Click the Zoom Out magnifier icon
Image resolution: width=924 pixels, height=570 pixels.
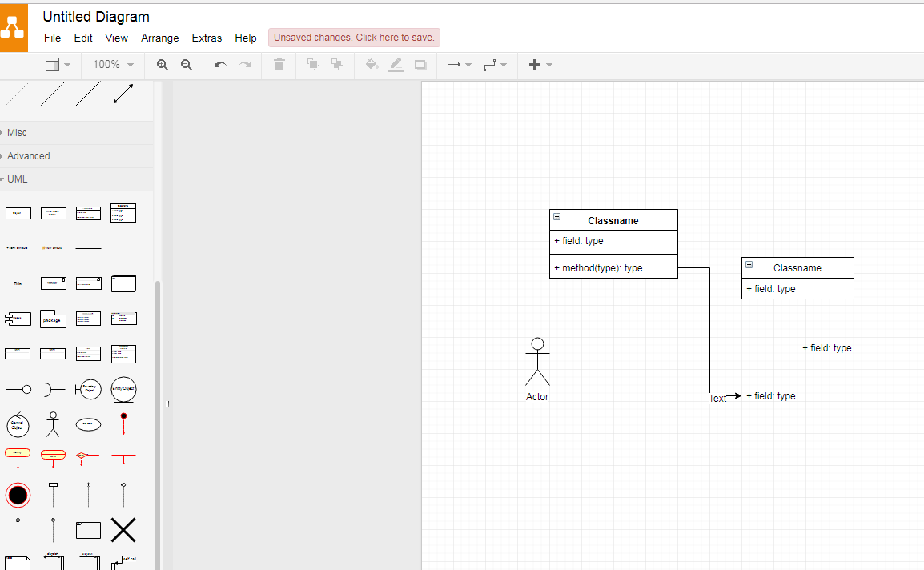coord(187,65)
